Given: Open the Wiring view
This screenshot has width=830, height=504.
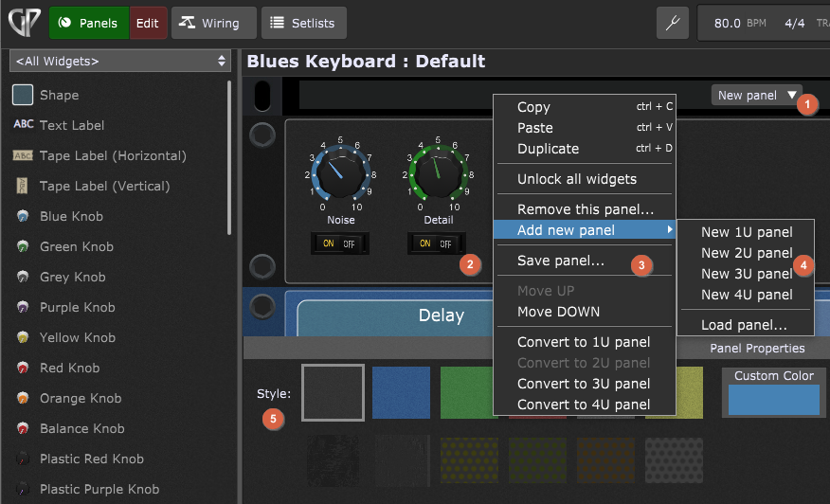Looking at the screenshot, I should (x=214, y=23).
